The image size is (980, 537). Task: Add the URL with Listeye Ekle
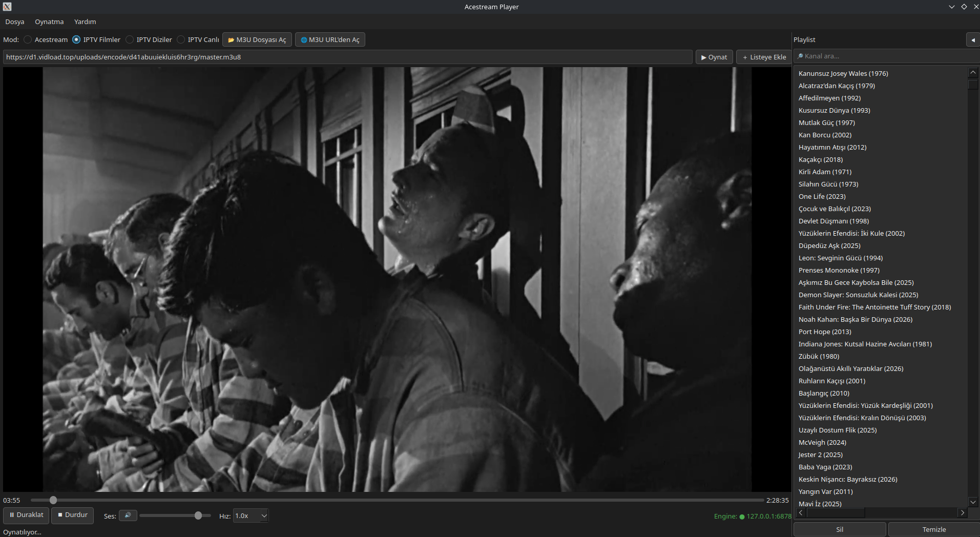tap(764, 57)
